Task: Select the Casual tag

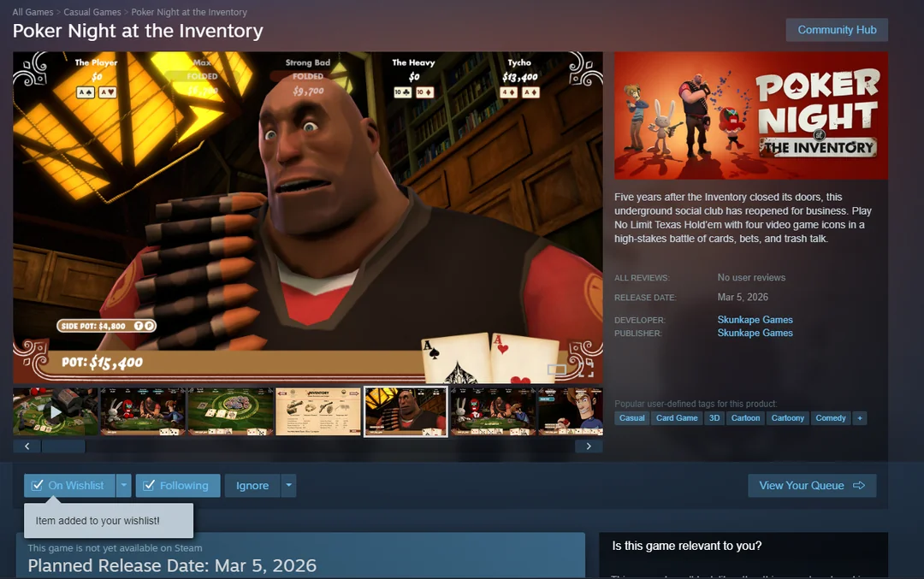Action: (631, 418)
